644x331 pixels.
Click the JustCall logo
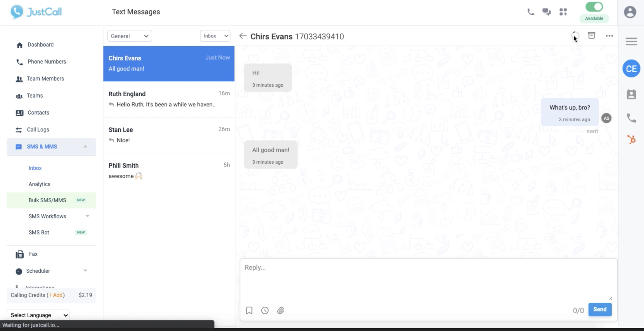(x=36, y=12)
